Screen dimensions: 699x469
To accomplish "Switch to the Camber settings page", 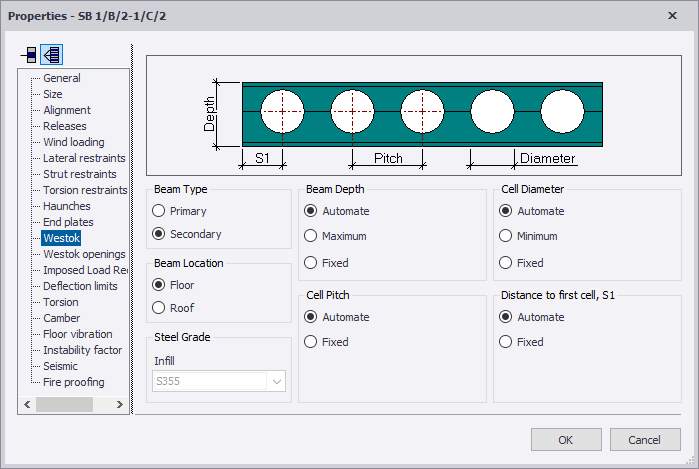I will [x=61, y=318].
